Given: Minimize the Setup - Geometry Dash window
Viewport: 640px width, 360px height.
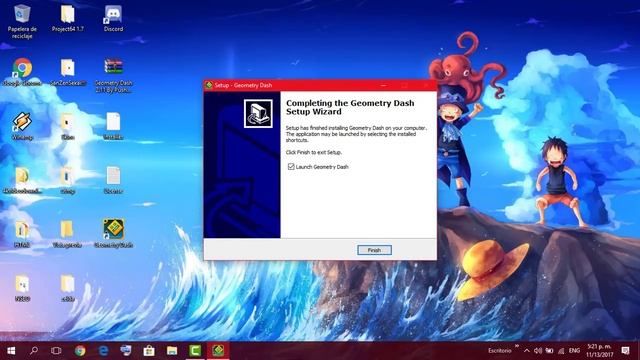Looking at the screenshot, I should [383, 85].
